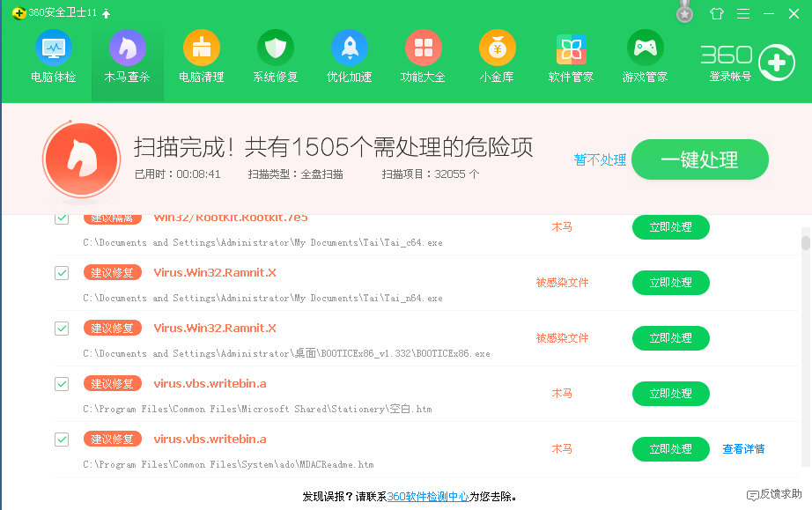Uncheck the Tai_n64.exe Ramnit.X item
812x510 pixels.
click(62, 273)
